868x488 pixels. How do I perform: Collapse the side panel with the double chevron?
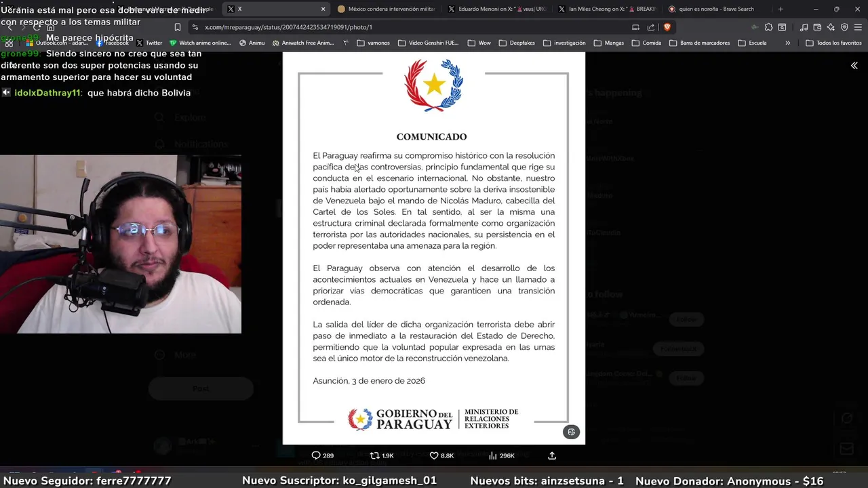pos(854,66)
